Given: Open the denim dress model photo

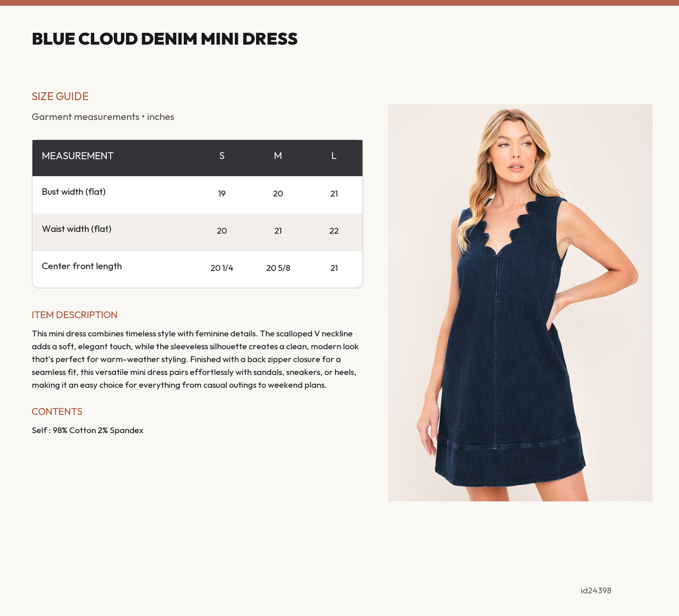Looking at the screenshot, I should point(520,303).
